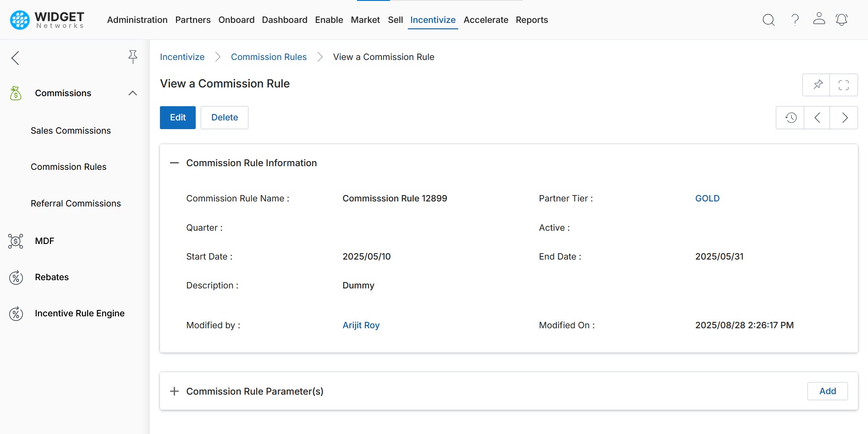Open the Reports menu

click(x=532, y=20)
